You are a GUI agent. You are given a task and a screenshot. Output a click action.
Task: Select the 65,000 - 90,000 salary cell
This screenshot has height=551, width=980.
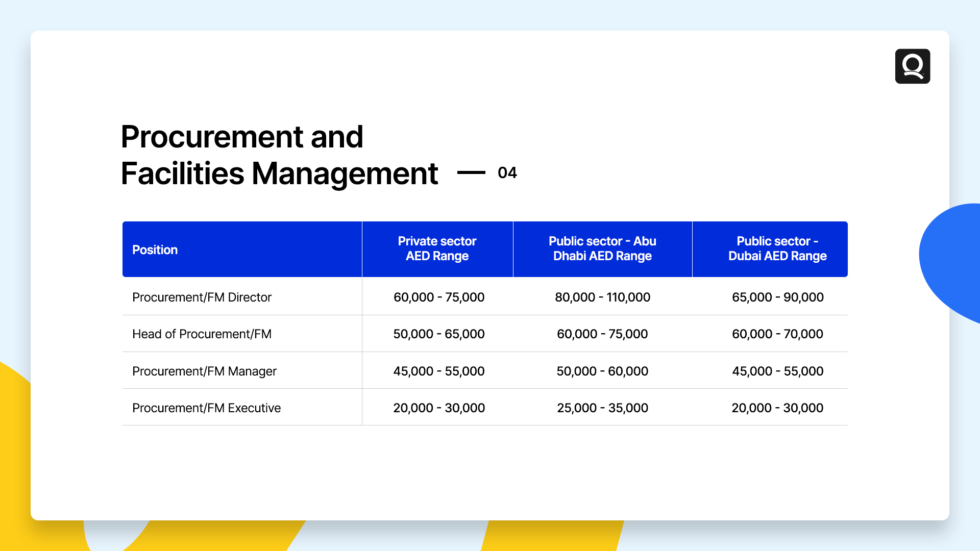tap(777, 297)
